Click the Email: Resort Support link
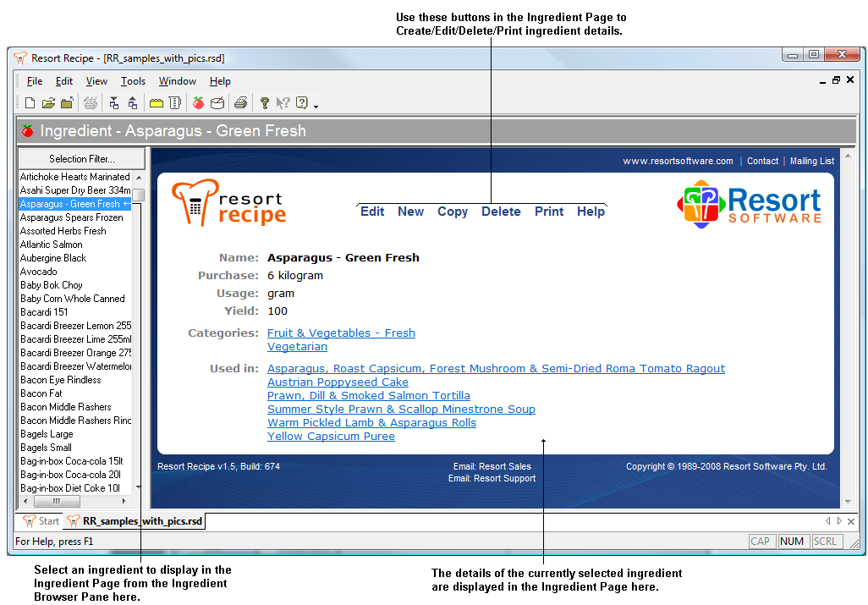This screenshot has height=605, width=868. [x=492, y=478]
